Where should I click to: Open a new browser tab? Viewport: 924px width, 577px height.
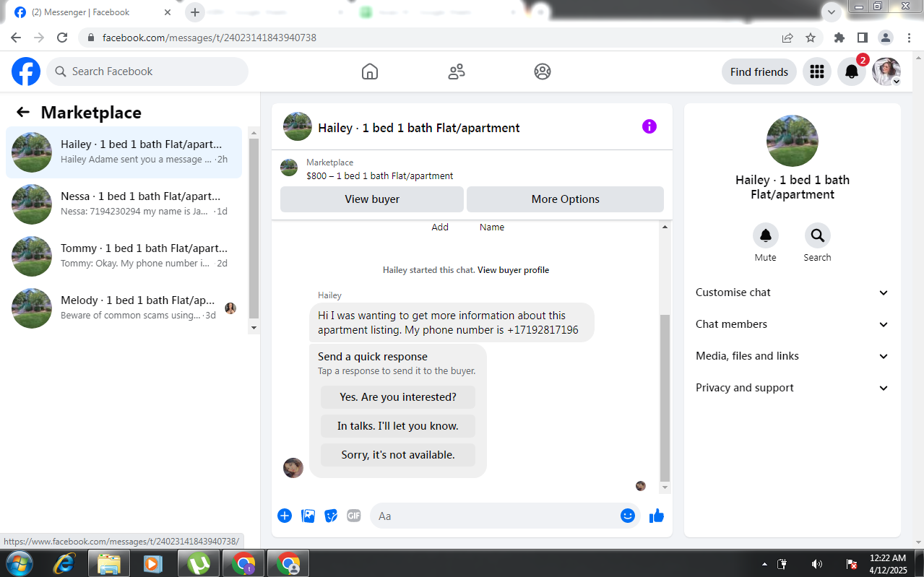point(195,12)
